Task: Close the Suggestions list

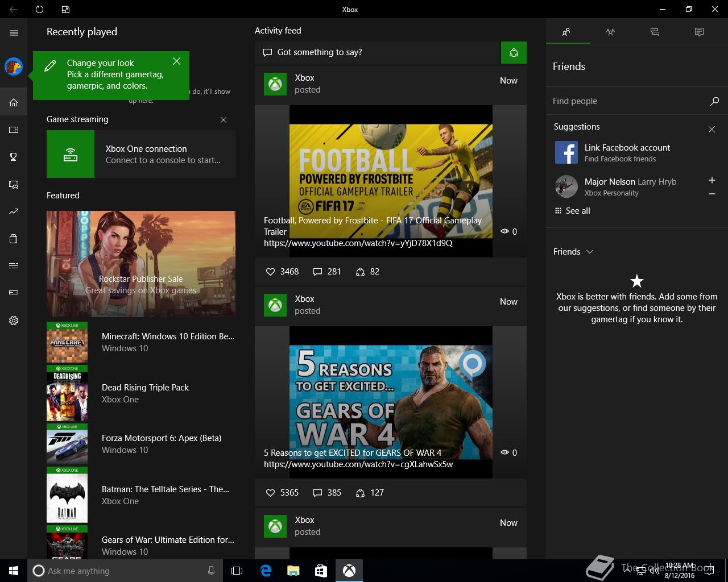Action: pyautogui.click(x=712, y=130)
